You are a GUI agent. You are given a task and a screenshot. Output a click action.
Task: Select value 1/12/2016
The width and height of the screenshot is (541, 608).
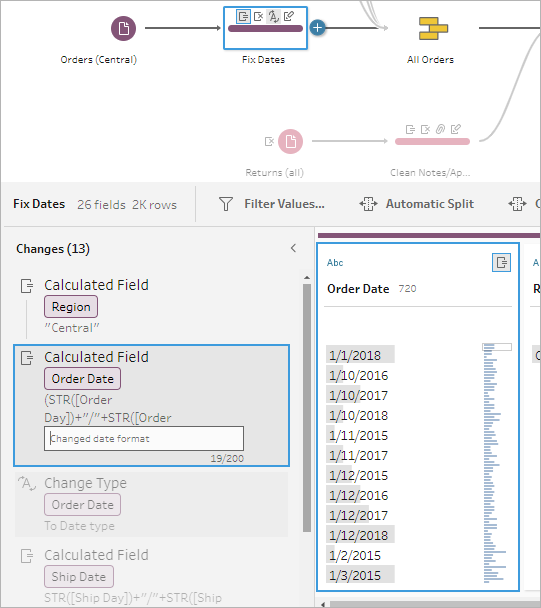[x=360, y=495]
